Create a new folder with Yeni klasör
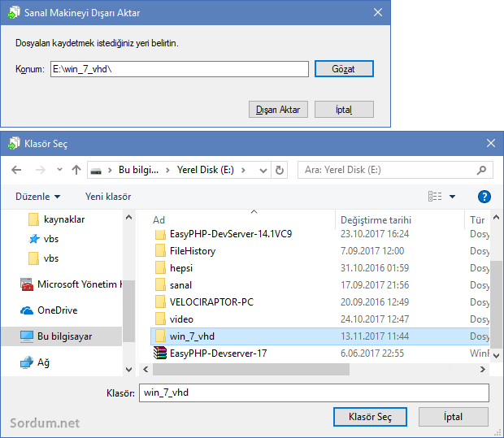 (x=108, y=197)
